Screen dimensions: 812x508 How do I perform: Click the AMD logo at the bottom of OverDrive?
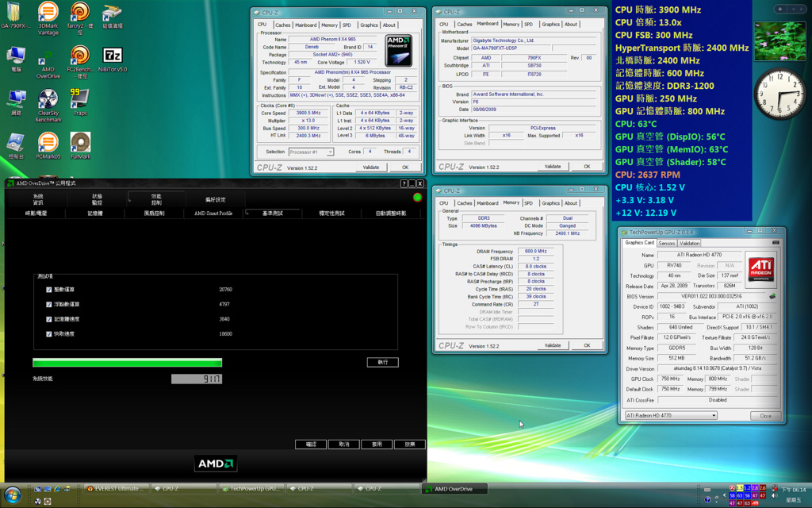[x=216, y=464]
